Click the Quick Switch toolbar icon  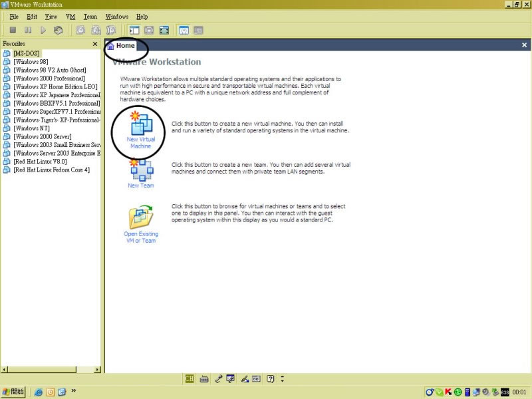(x=149, y=30)
